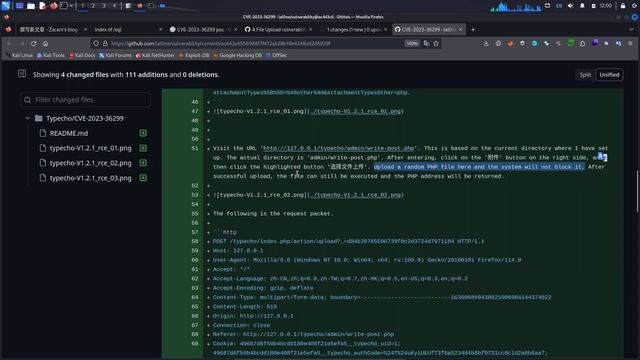
Task: Launch the file manager from the panel
Action: [x=31, y=6]
